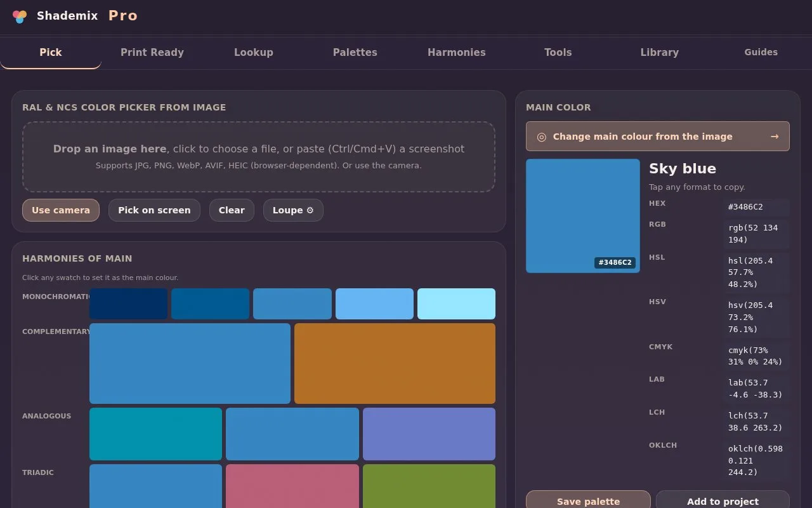Switch to the Print Ready tab
This screenshot has height=508, width=812.
[152, 53]
